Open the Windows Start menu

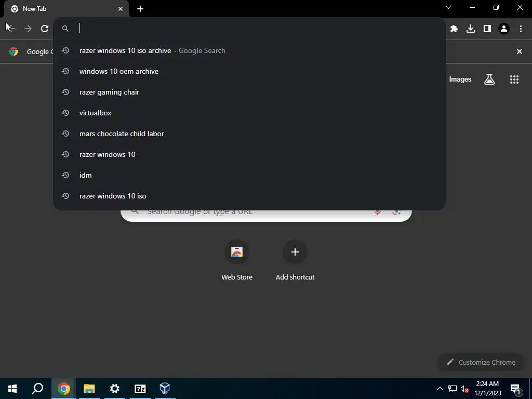(12, 389)
